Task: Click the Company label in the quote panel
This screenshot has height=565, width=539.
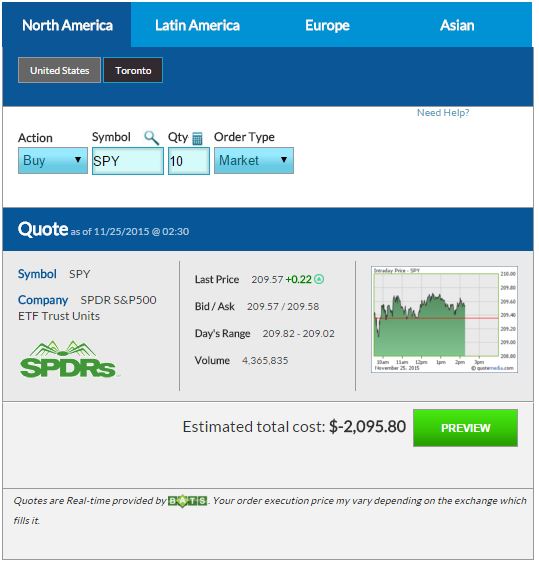Action: [43, 300]
